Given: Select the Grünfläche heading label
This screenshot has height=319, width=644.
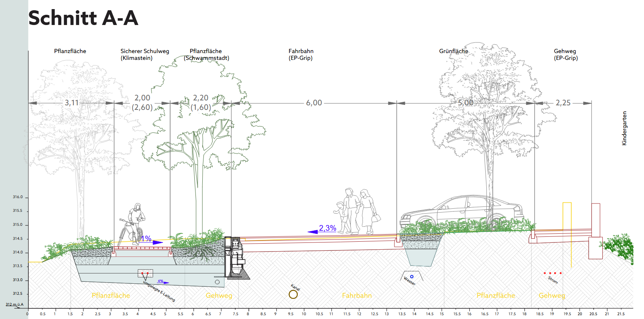Looking at the screenshot, I should click(x=453, y=51).
